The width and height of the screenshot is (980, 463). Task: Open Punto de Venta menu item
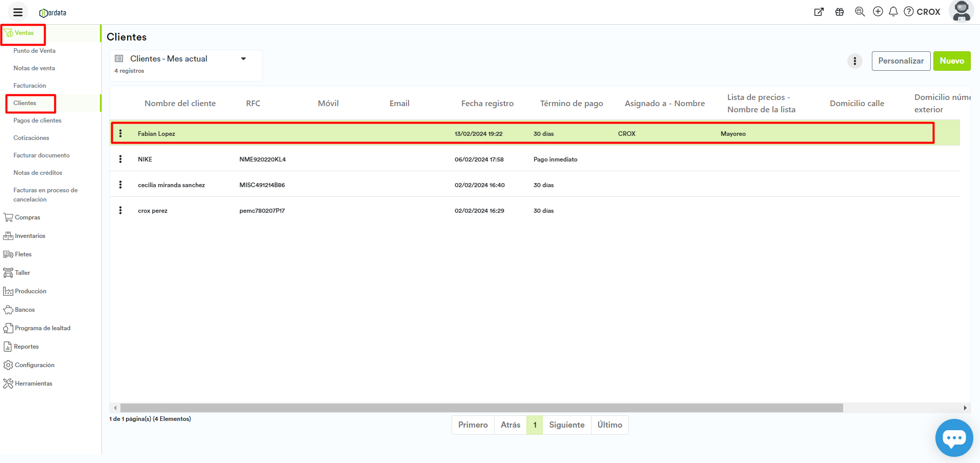pos(34,51)
